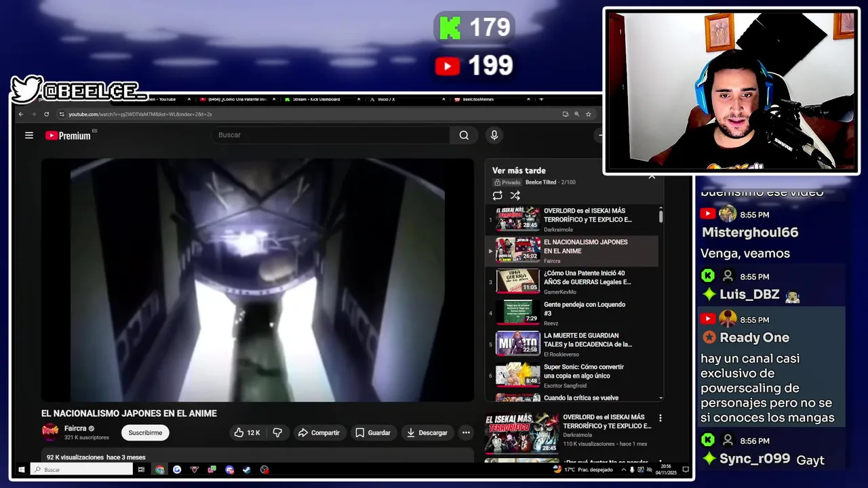Reload the browser page
Image resolution: width=868 pixels, height=488 pixels.
click(46, 114)
